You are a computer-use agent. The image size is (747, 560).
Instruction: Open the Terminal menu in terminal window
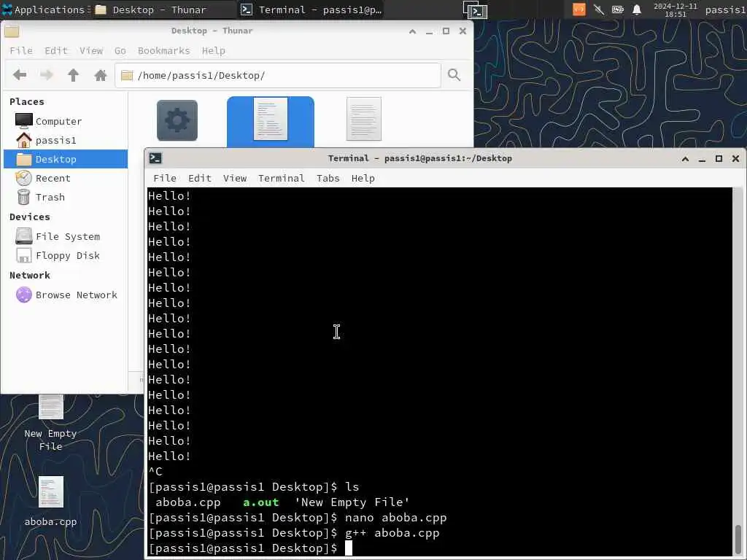(x=281, y=178)
